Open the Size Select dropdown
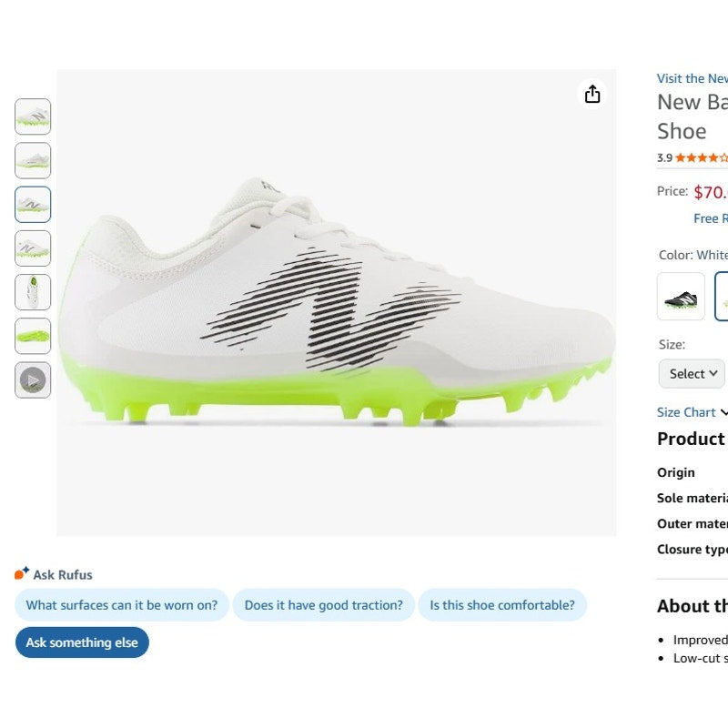728x728 pixels. coord(692,373)
